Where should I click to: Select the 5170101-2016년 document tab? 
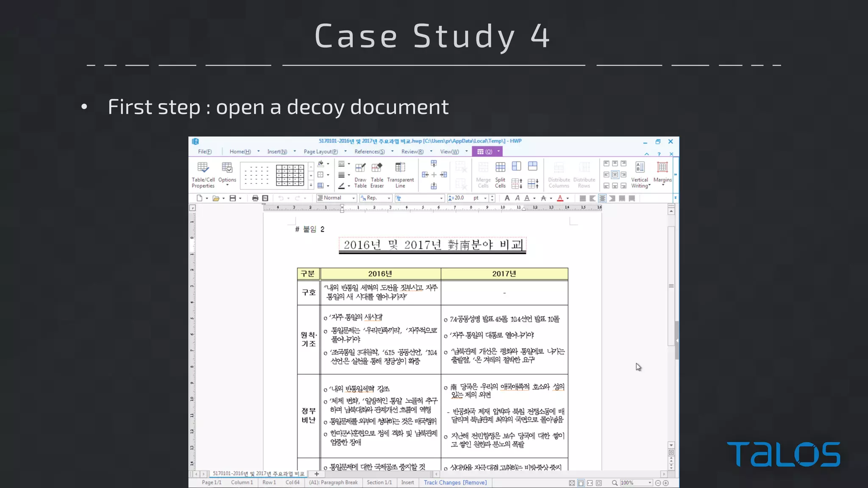(x=259, y=474)
